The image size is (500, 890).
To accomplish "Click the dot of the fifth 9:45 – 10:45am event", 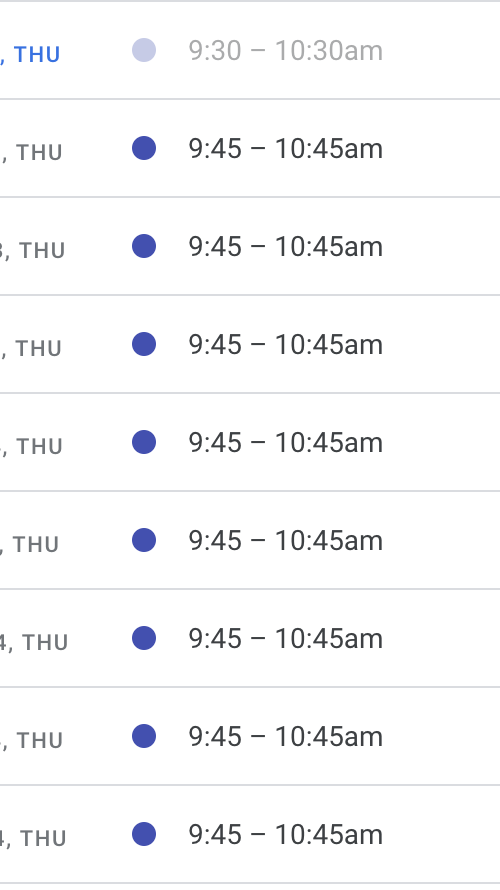I will click(x=144, y=540).
